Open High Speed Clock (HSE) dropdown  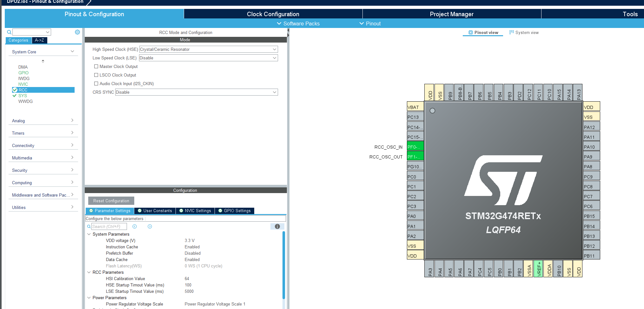pyautogui.click(x=208, y=49)
